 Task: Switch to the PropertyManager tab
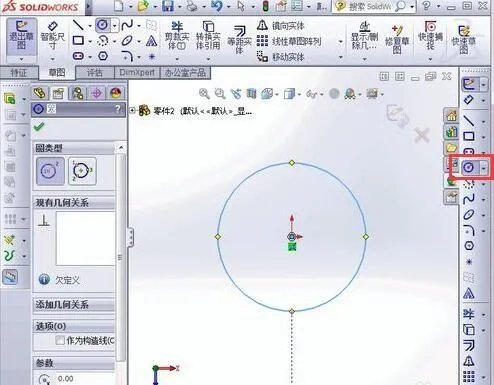pos(59,93)
